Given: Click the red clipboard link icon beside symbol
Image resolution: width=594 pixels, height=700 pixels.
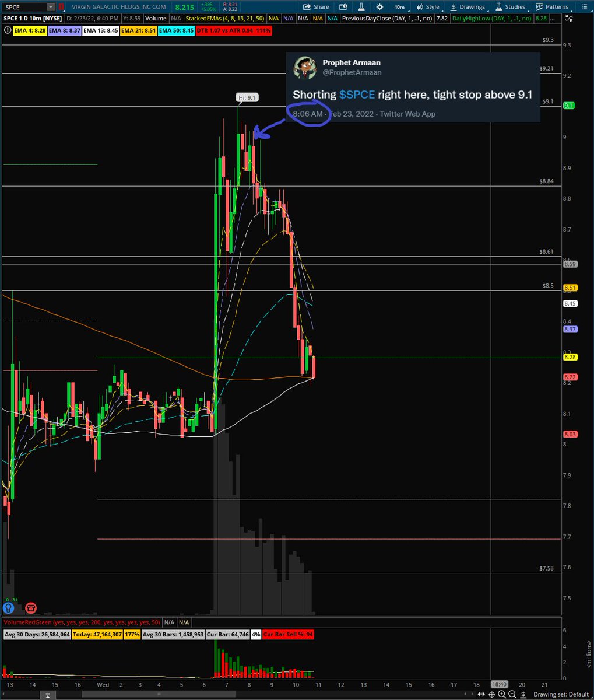Looking at the screenshot, I should [x=61, y=7].
